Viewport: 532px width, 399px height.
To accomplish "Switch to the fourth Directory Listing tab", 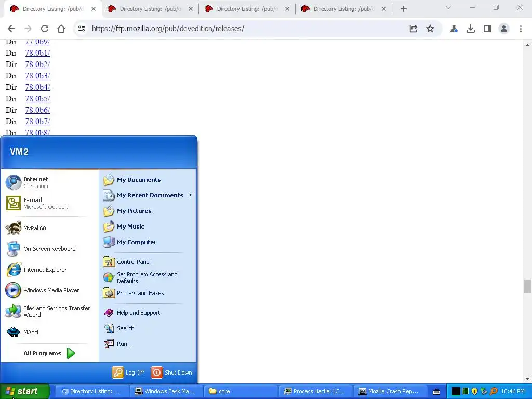I will 344,9.
